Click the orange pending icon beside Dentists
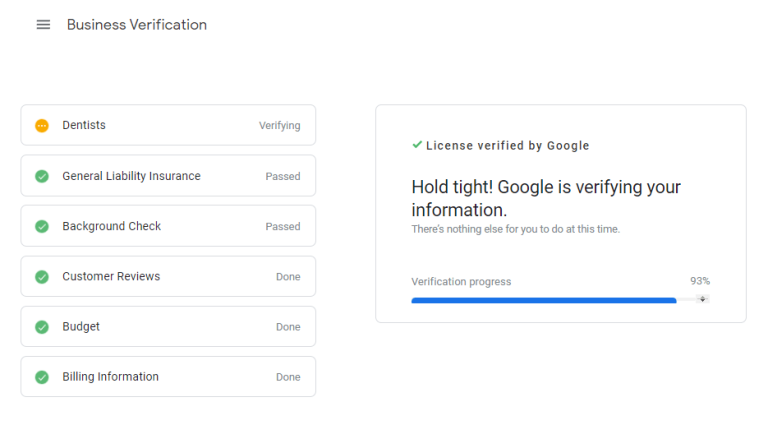Screen dimensions: 768x425 [42, 126]
